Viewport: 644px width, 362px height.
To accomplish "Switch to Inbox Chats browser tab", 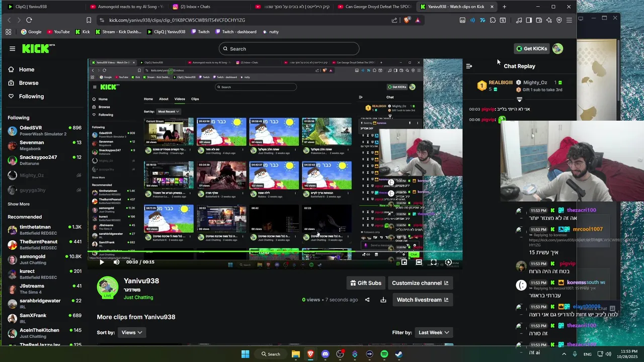I will [x=209, y=7].
